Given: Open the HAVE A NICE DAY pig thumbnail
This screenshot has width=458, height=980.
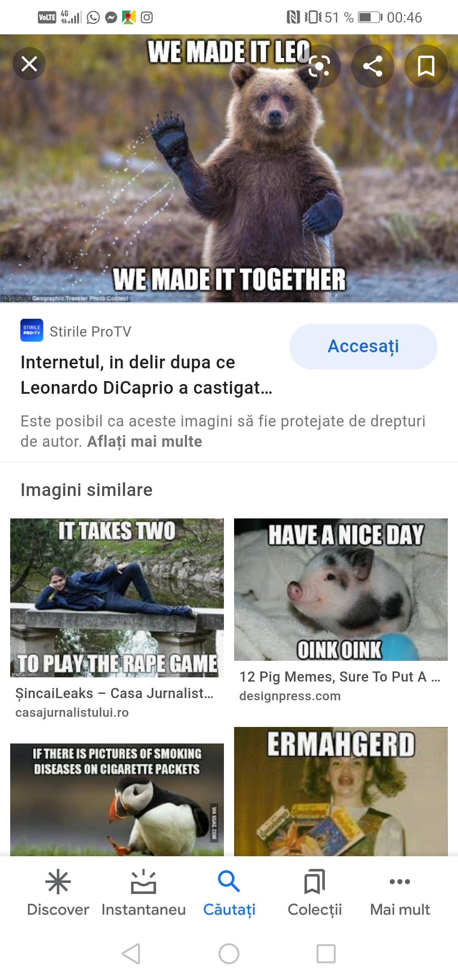Looking at the screenshot, I should point(341,589).
